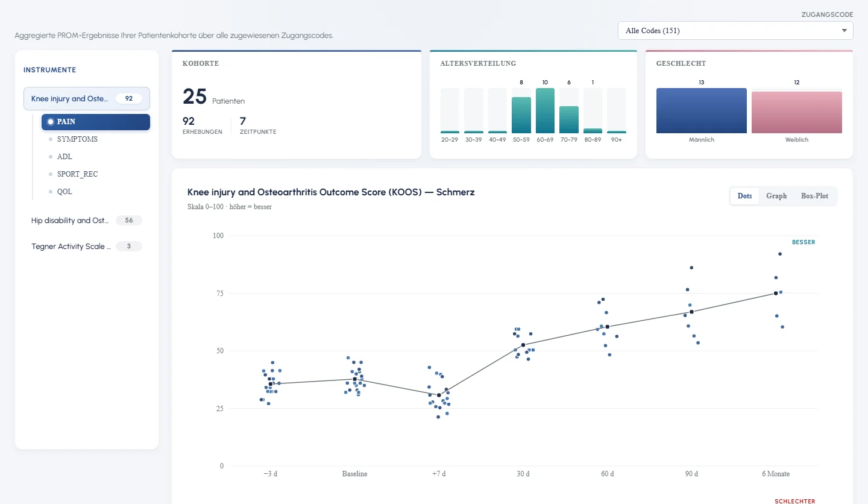Click the mean point at 30 d
The width and height of the screenshot is (868, 504).
pyautogui.click(x=523, y=345)
